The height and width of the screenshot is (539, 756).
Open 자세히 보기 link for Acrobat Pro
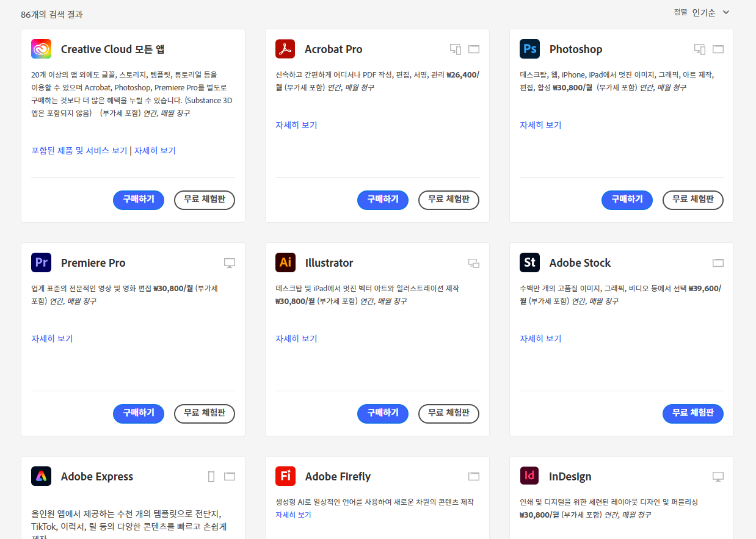point(296,125)
